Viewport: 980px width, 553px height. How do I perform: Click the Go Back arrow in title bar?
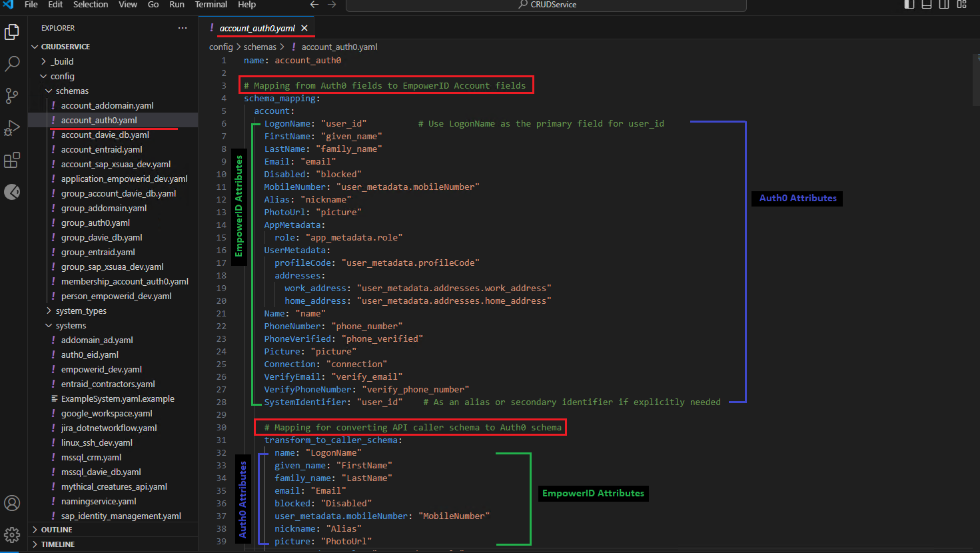tap(314, 5)
